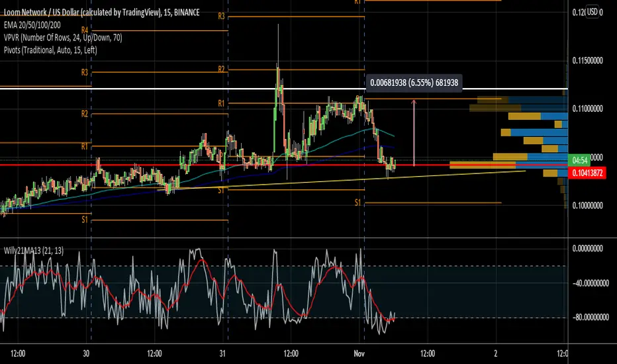Select the red horizontal support line
The image size is (617, 364).
(283, 165)
